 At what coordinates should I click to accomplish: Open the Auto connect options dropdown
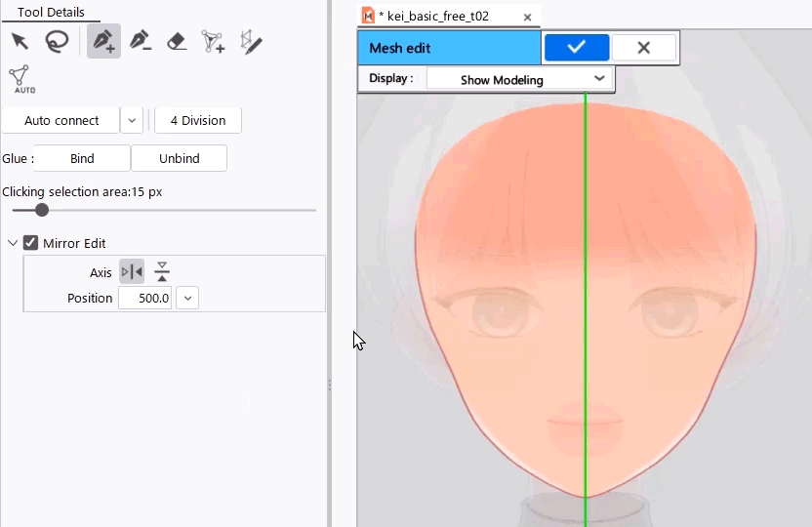pyautogui.click(x=132, y=121)
